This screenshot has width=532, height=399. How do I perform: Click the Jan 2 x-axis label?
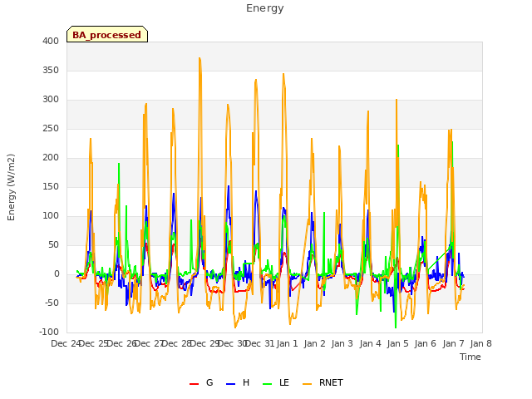pyautogui.click(x=315, y=343)
